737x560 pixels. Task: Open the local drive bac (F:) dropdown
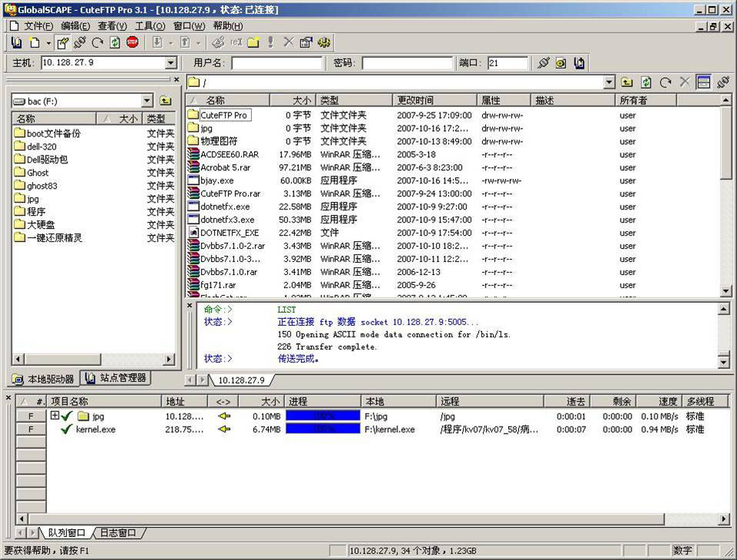(x=147, y=101)
